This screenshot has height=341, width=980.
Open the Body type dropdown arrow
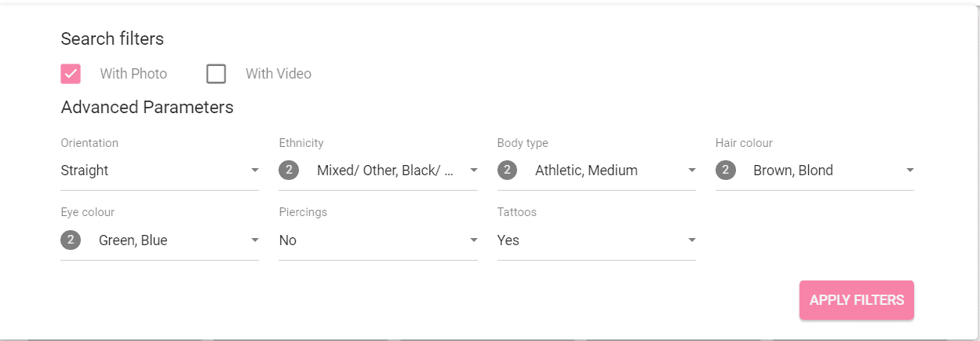coord(691,170)
